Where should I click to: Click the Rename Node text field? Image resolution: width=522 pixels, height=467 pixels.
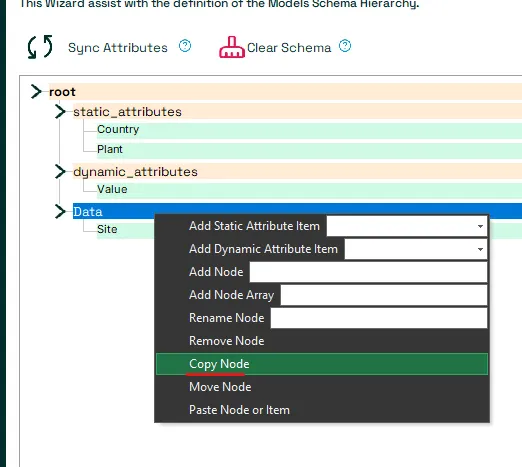coord(379,318)
